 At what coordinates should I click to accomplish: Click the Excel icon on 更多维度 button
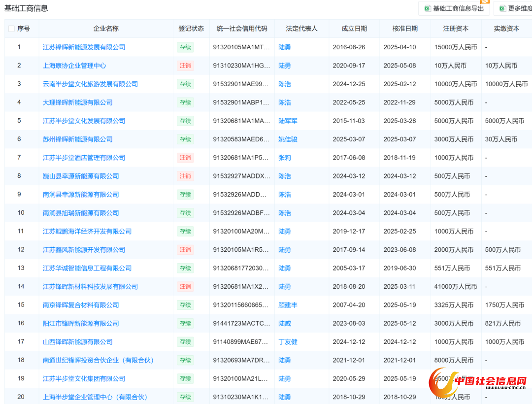[x=502, y=8]
